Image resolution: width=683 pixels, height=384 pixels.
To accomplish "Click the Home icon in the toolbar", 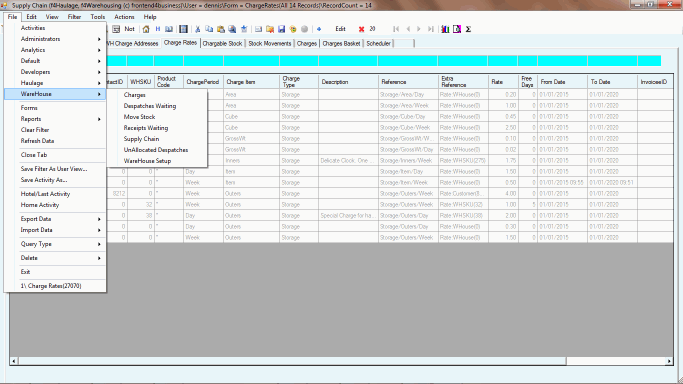I will coord(146,29).
